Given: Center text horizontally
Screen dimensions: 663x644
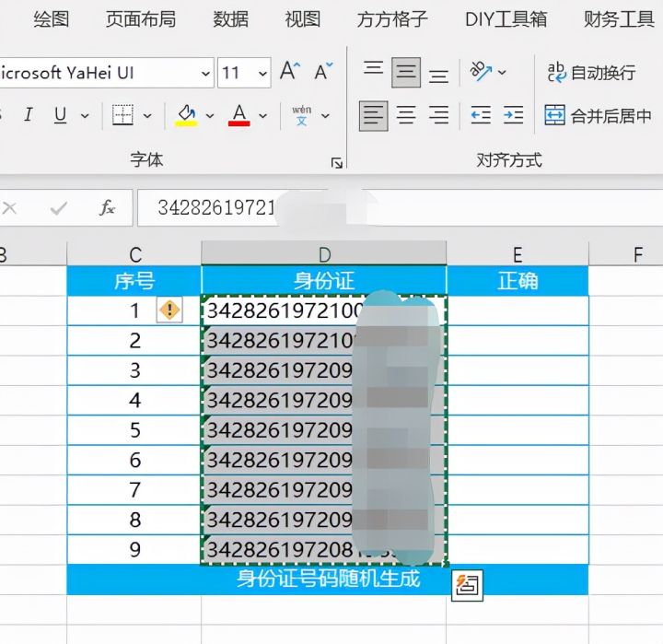Looking at the screenshot, I should [406, 115].
